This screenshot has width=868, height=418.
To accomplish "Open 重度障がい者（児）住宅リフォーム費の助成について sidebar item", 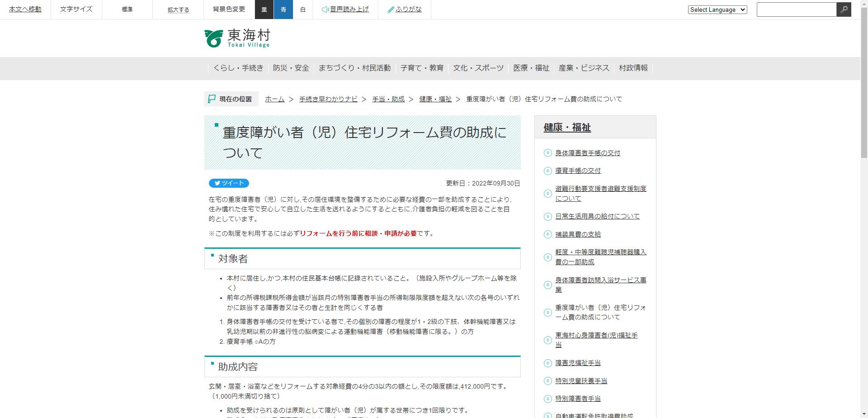I will pos(601,312).
